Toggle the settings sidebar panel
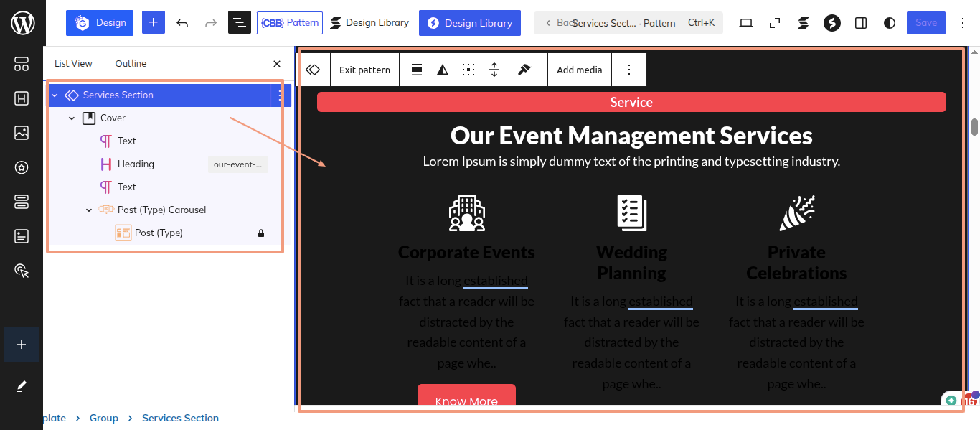The image size is (980, 430). (x=861, y=23)
